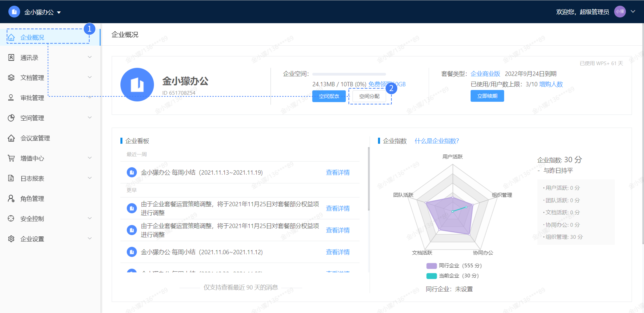Click icon beside first 套餐运营策略调整 notice
Viewport: 644px width, 313px height.
tap(132, 208)
